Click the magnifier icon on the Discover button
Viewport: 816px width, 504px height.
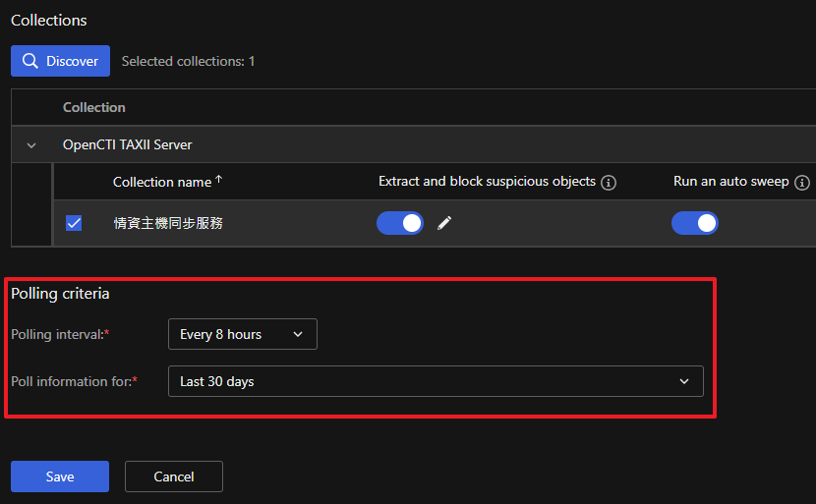pos(30,61)
